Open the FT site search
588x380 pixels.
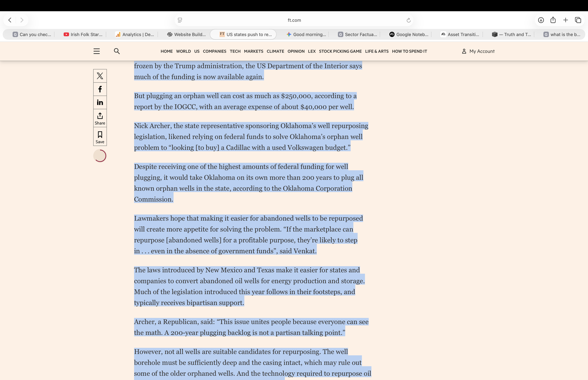(x=117, y=51)
